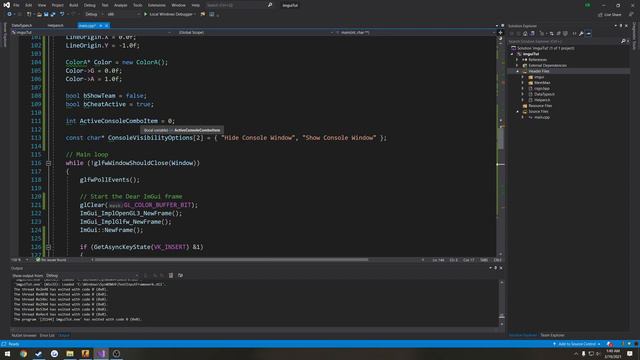Click the search magnifier in title bar
The image size is (640, 360).
(270, 5)
